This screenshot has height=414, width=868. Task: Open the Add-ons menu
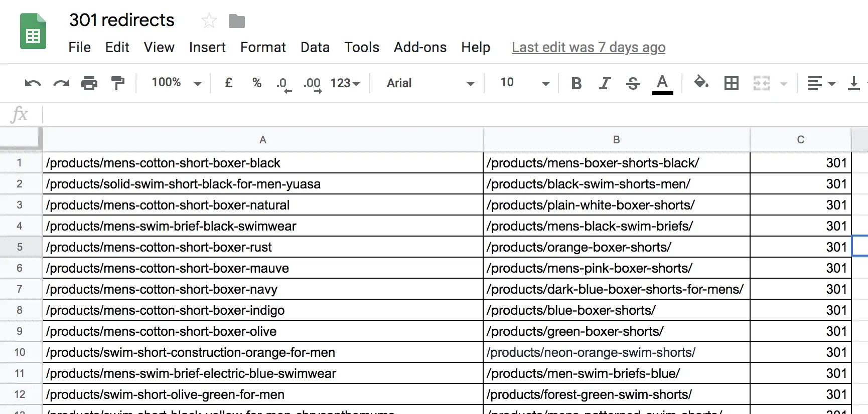tap(420, 48)
